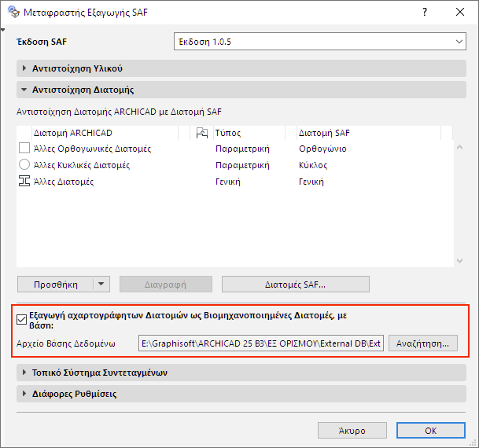Click the Αναζήτηση... browse button

tap(422, 343)
